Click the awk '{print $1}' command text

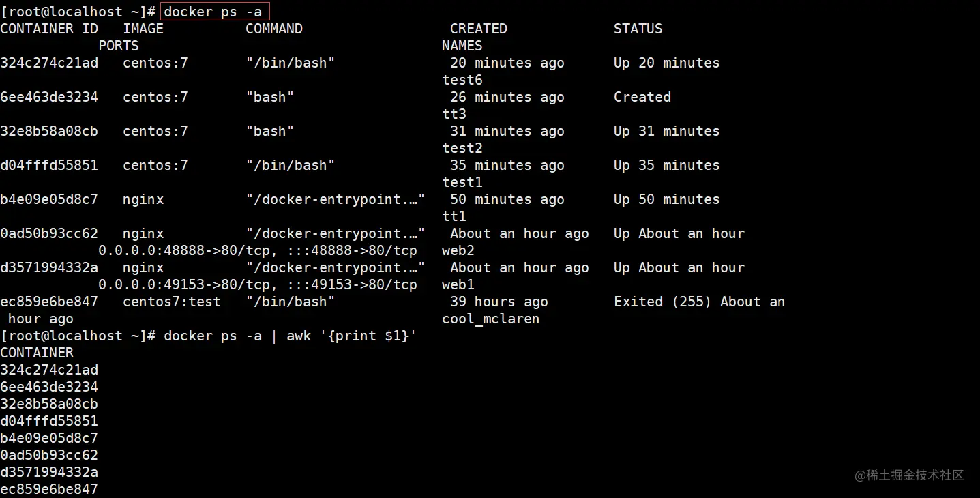click(352, 336)
